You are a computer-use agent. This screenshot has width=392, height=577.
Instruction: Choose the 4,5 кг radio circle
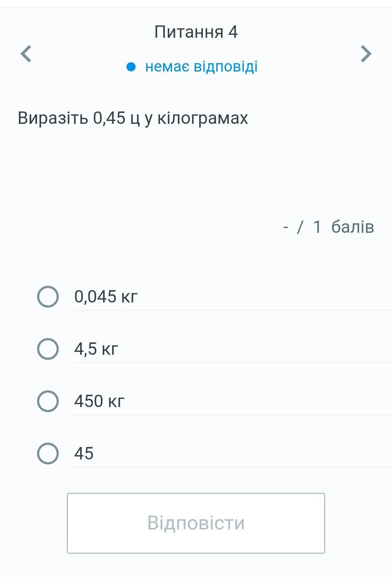tap(48, 349)
